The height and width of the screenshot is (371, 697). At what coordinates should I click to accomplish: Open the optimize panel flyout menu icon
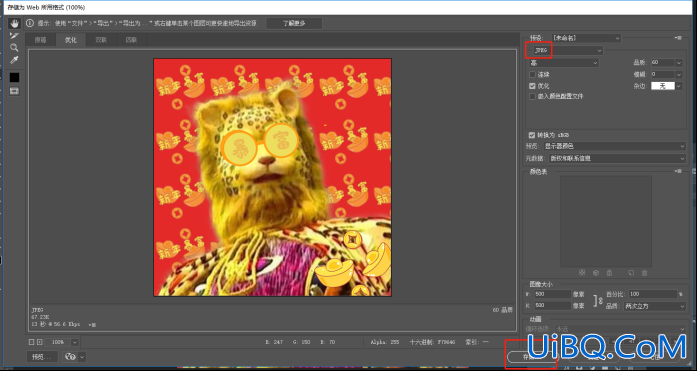(678, 38)
